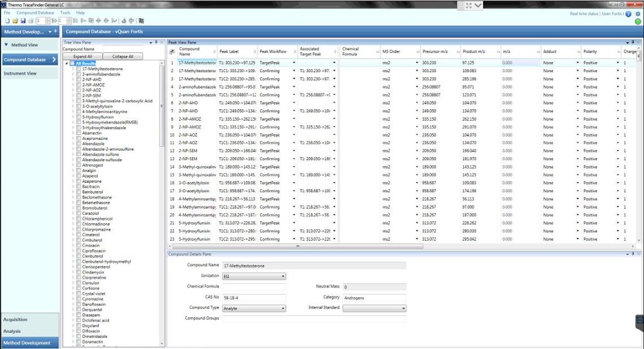Viewport: 644px width, 349px height.
Task: Click the Real time status link
Action: point(584,14)
